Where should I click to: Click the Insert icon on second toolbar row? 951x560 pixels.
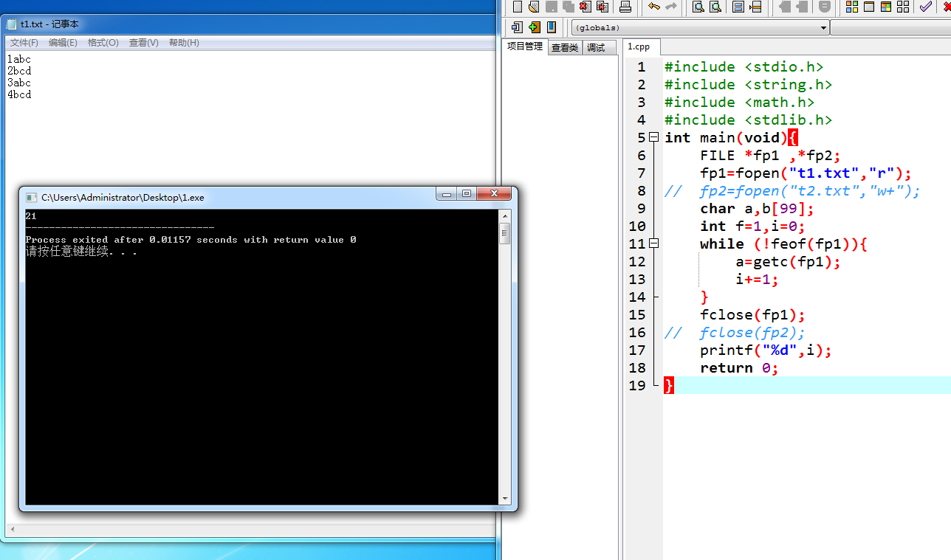point(517,27)
